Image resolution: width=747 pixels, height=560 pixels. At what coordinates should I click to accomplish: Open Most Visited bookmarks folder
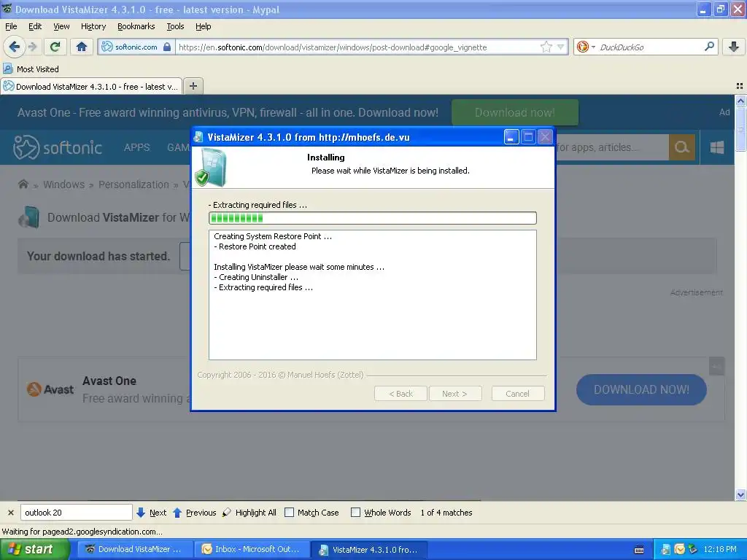pos(31,69)
